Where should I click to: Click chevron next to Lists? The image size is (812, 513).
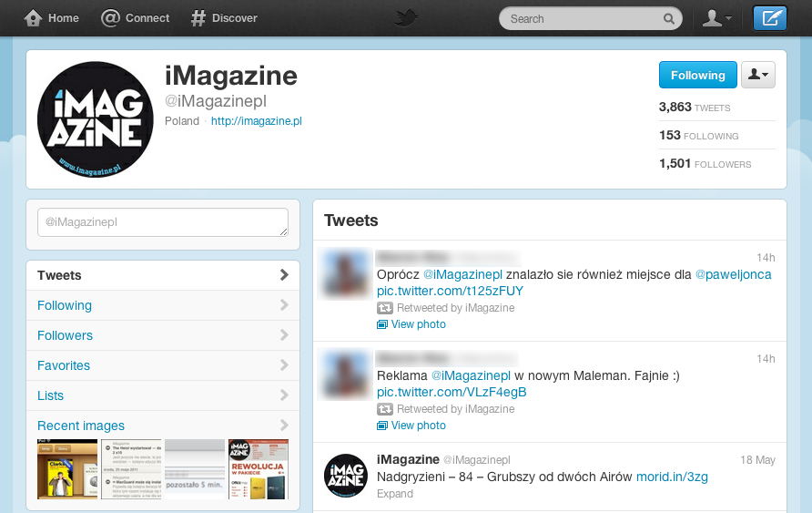click(284, 395)
